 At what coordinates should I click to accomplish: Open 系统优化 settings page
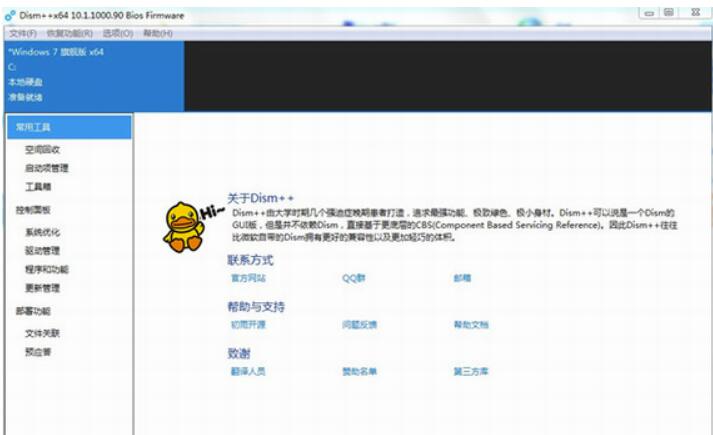click(x=43, y=232)
